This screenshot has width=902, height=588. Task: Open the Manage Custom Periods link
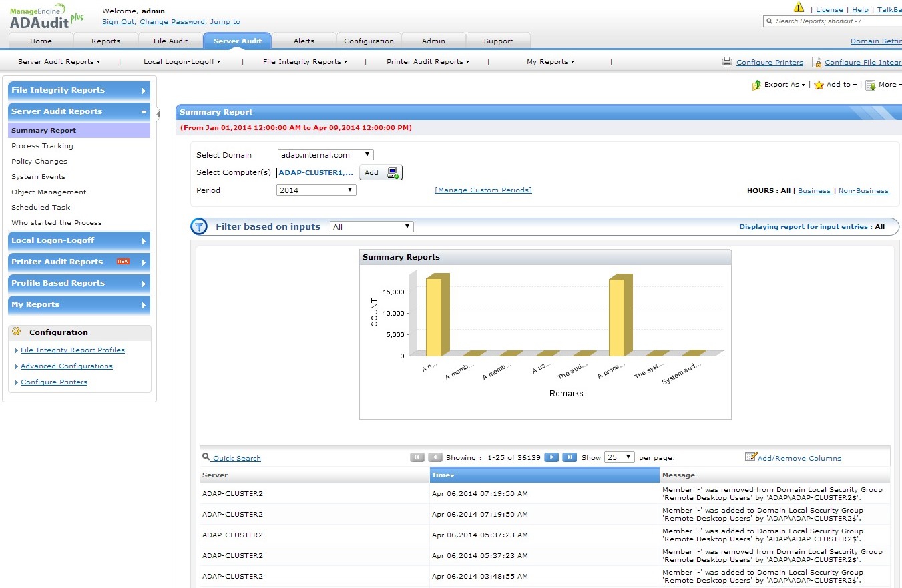tap(483, 190)
